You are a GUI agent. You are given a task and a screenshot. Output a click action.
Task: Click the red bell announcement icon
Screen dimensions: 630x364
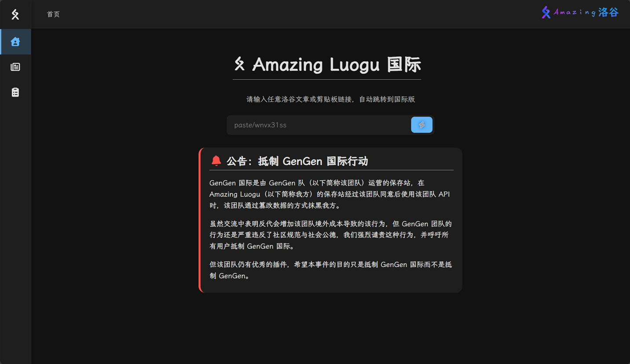coord(216,161)
